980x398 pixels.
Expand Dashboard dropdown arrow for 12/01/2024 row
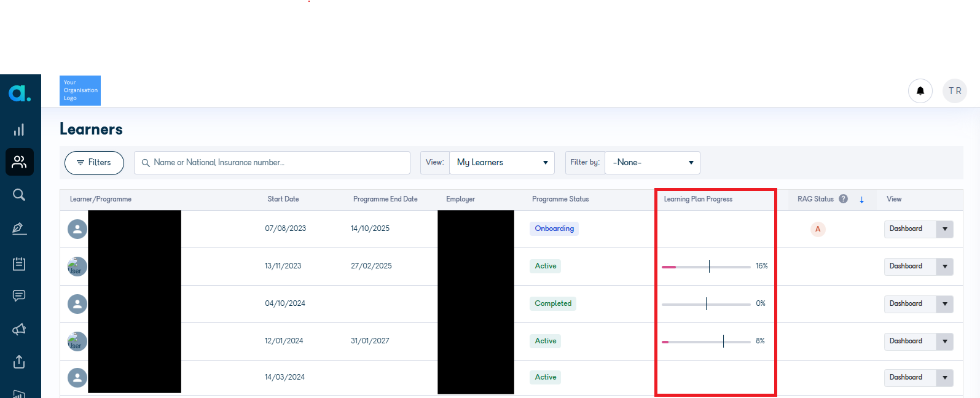945,341
